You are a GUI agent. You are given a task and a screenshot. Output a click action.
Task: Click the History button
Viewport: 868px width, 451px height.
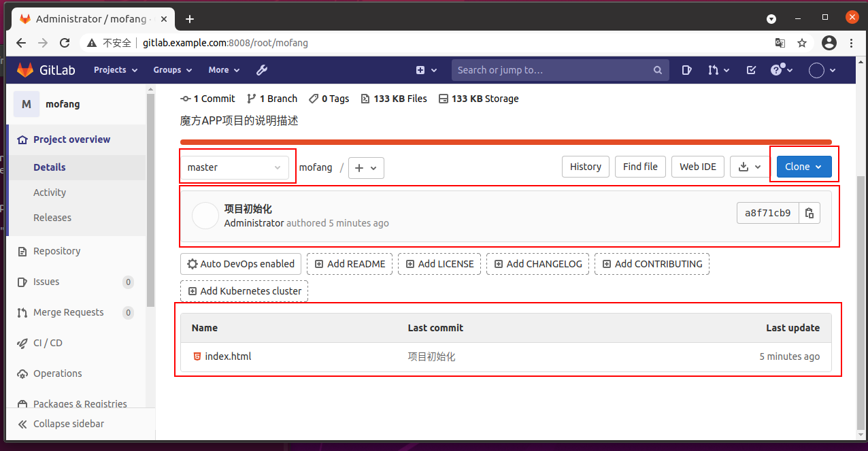[586, 167]
